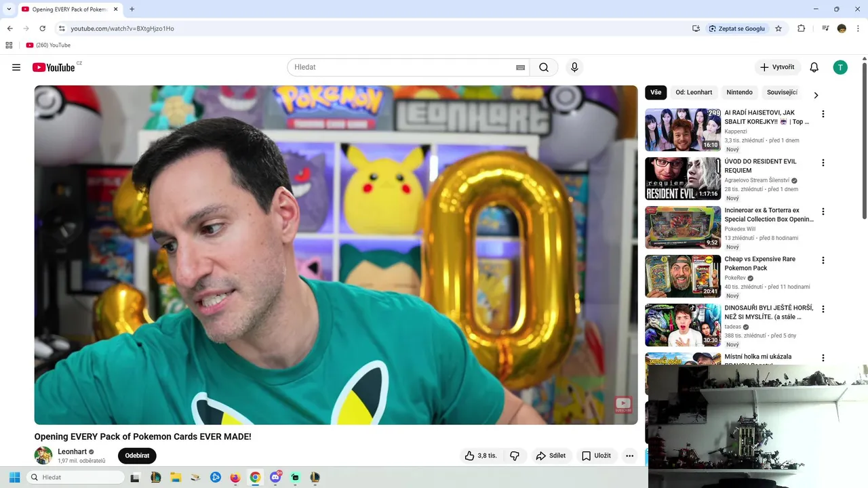Open options for DINOSAUŘI BYLI JEŠTĚ HORŠÍ video

[823, 309]
